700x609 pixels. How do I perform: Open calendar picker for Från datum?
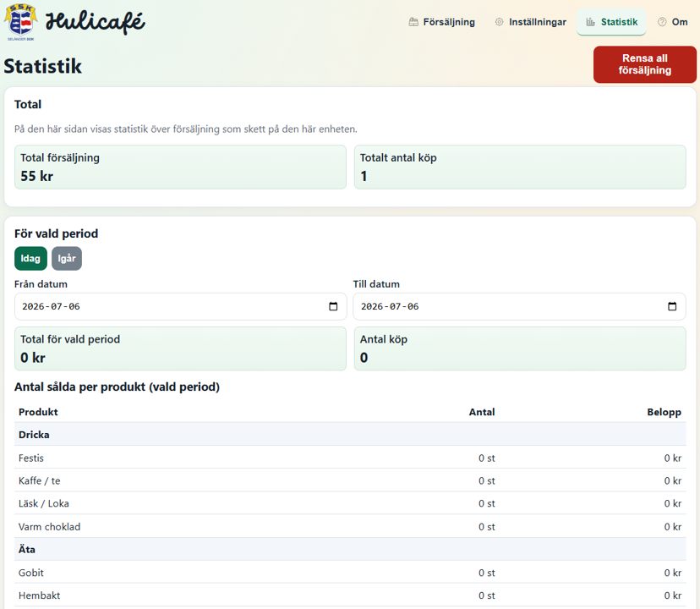click(x=333, y=306)
